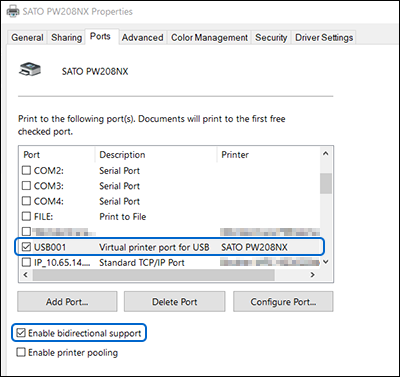Screen dimensions: 400x377
Task: Select 'Standard TCP/IP Port' description
Action: pos(142,262)
